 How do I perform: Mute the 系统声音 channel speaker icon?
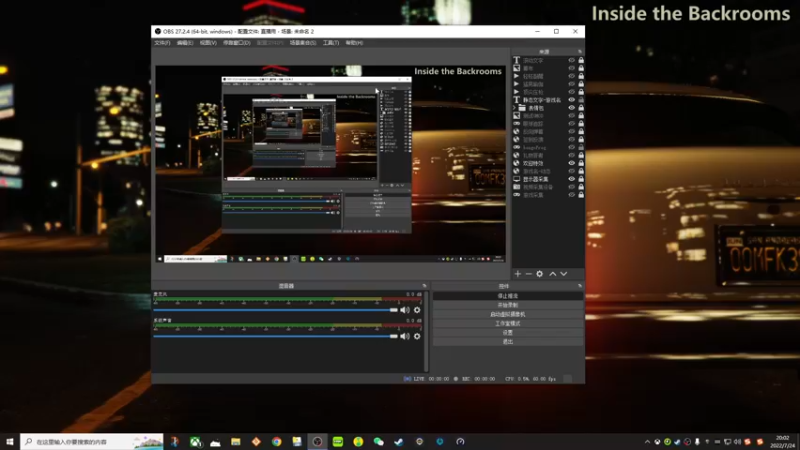(405, 336)
